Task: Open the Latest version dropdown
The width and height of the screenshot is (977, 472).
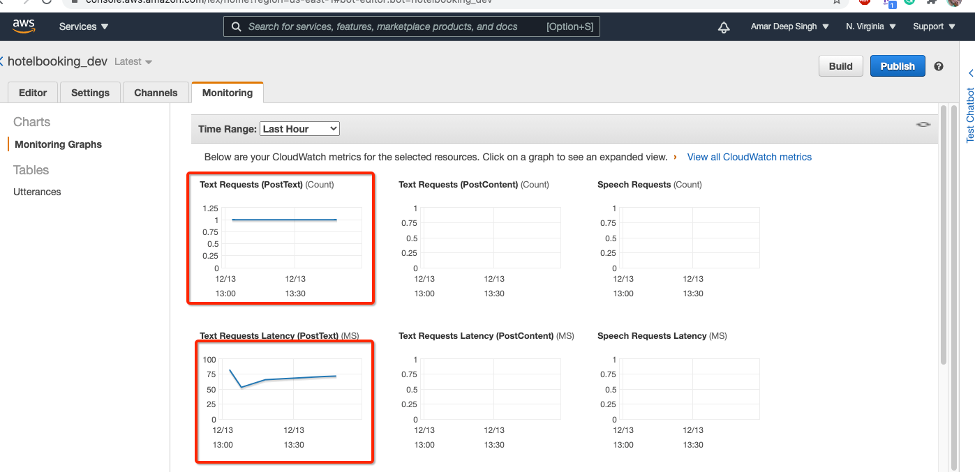Action: point(133,62)
